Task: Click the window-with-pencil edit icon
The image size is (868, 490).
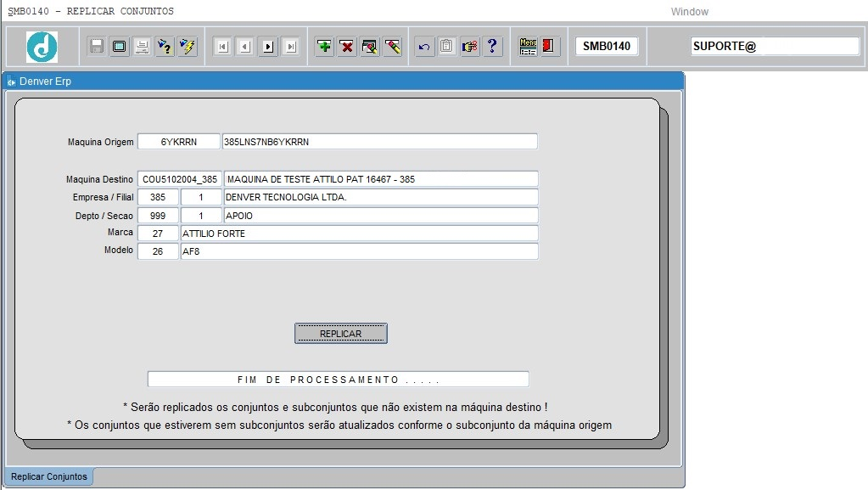Action: pyautogui.click(x=370, y=47)
